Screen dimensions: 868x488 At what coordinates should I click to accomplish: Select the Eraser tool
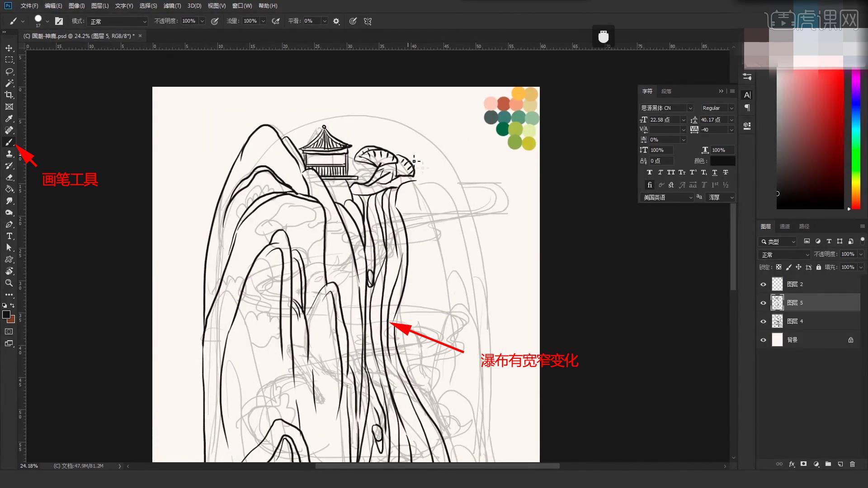pos(9,177)
